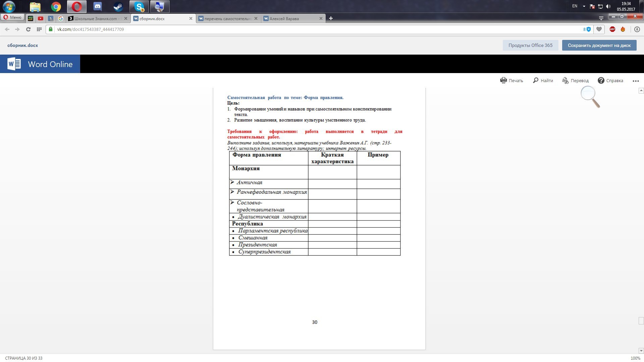The image size is (644, 362).
Task: Click Сохранить документ на диск button
Action: (599, 45)
